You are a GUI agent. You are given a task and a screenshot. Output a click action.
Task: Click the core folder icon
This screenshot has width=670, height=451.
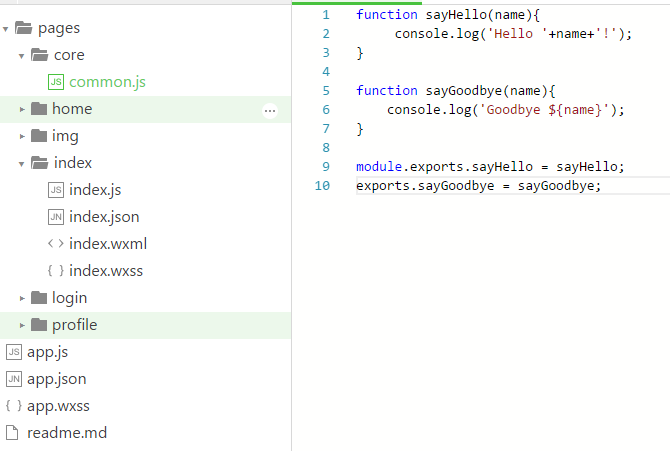tap(39, 55)
